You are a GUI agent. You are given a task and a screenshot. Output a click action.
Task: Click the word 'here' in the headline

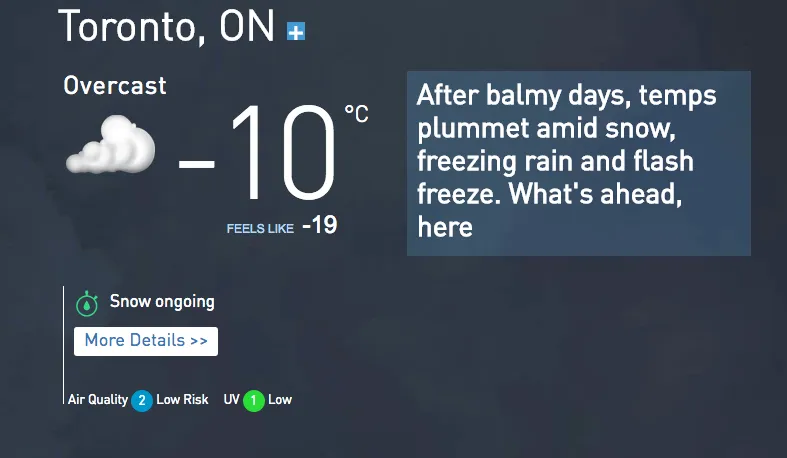pos(445,227)
